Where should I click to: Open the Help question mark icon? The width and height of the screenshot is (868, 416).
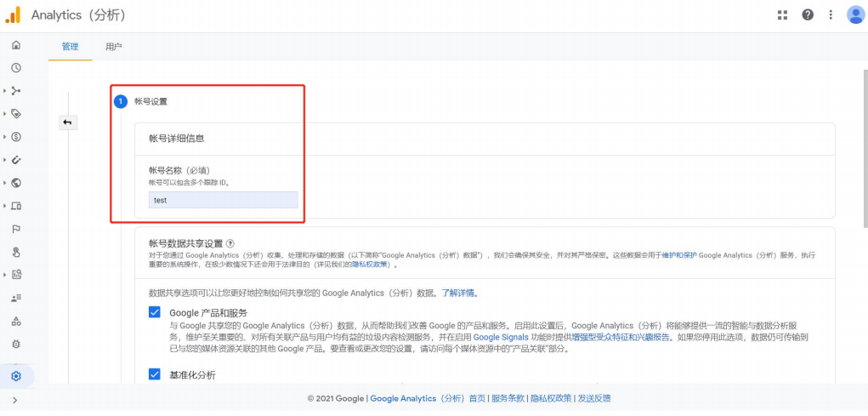[808, 15]
